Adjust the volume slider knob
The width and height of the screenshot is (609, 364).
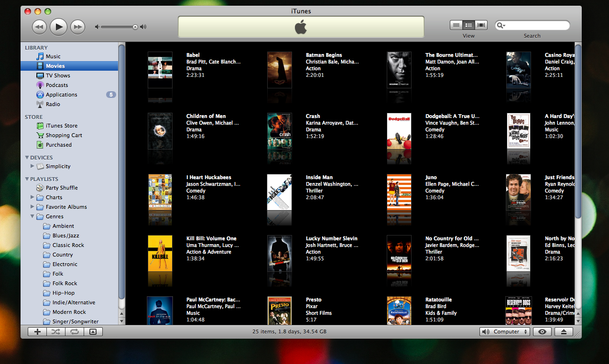(135, 27)
